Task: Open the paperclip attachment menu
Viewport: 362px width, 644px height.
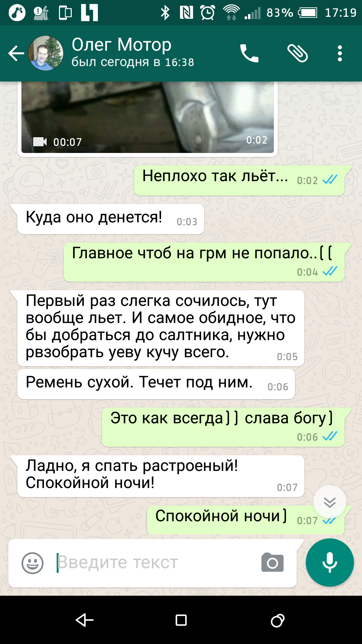Action: [x=297, y=53]
